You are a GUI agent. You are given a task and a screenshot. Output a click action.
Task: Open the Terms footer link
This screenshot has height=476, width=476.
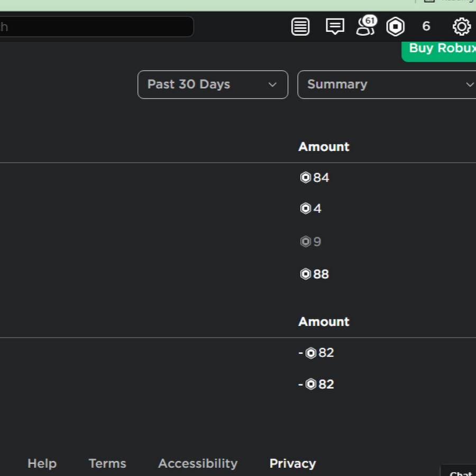tap(107, 463)
